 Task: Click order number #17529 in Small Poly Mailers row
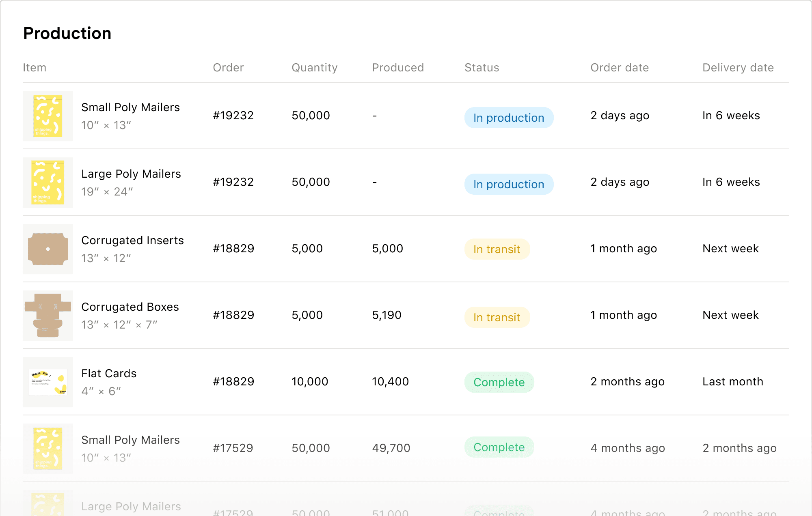click(233, 448)
